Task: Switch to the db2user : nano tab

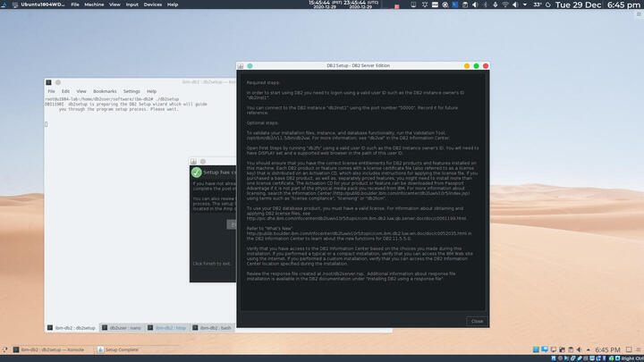Action: pos(122,327)
